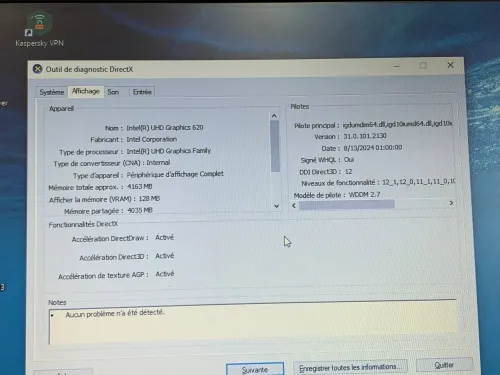
Task: Click the VRAM value 128 MB
Action: 149,199
